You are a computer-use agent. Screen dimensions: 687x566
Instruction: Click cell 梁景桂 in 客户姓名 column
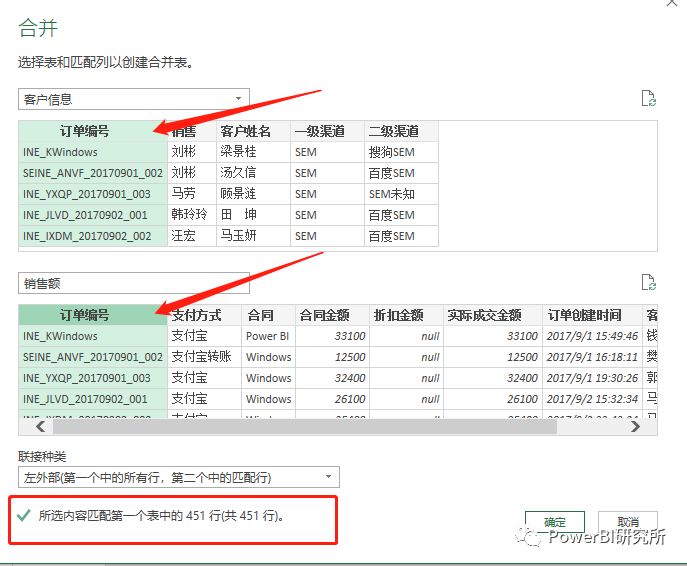[x=253, y=152]
